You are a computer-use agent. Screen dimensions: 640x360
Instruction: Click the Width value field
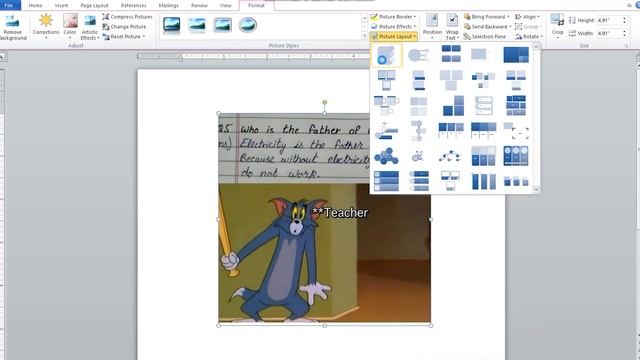[609, 33]
